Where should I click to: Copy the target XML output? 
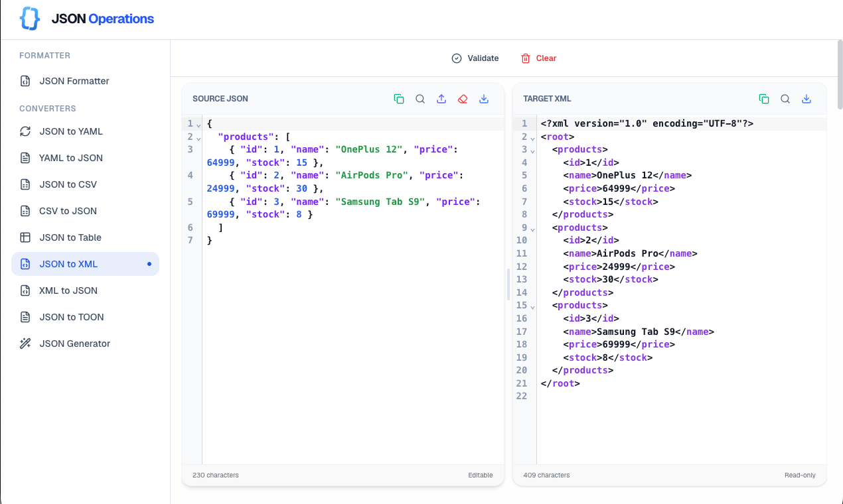[764, 98]
